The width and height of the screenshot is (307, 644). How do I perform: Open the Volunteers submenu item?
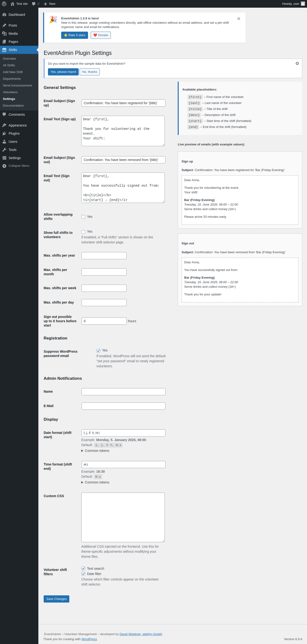(10, 92)
